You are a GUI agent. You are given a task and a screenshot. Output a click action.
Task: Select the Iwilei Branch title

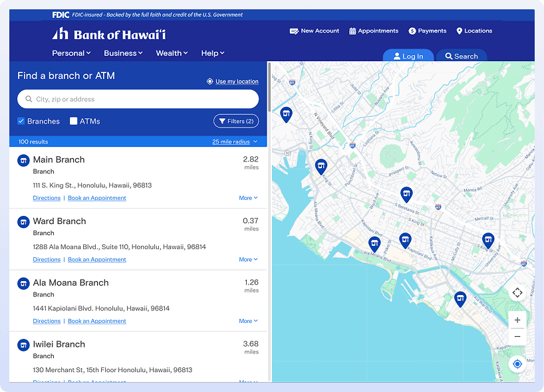point(59,344)
